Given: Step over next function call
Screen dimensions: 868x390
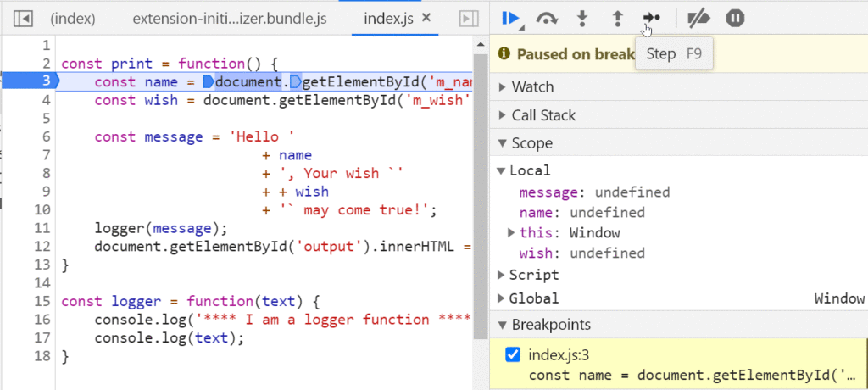Looking at the screenshot, I should [547, 19].
